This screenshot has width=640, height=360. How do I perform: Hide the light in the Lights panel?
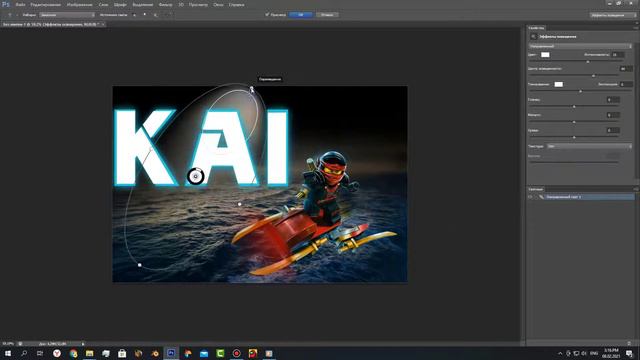pyautogui.click(x=530, y=197)
